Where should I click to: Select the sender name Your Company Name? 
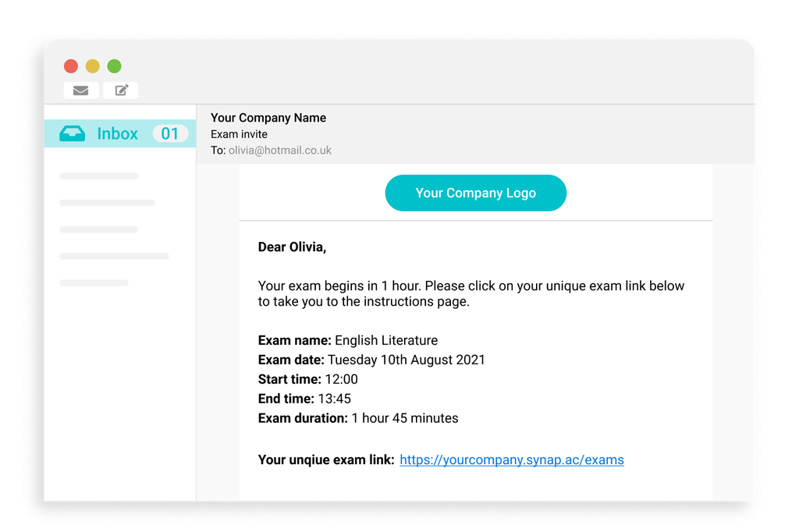click(268, 117)
